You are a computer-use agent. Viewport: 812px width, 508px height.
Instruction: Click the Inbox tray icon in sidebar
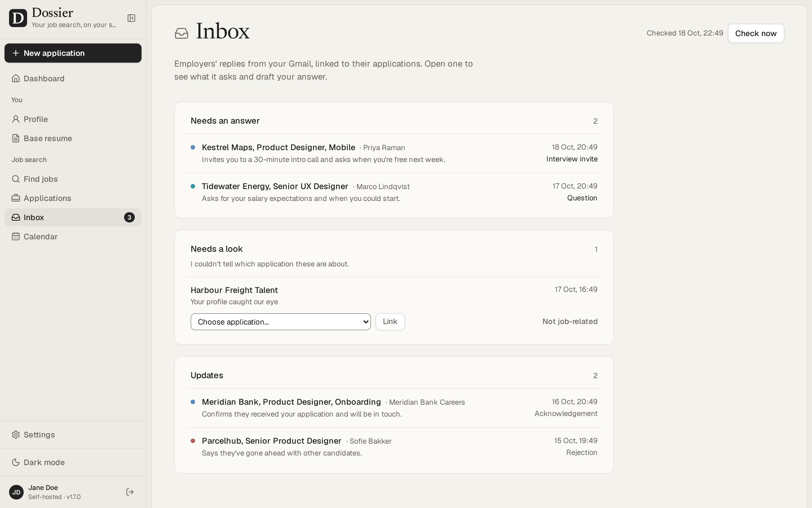pyautogui.click(x=16, y=217)
